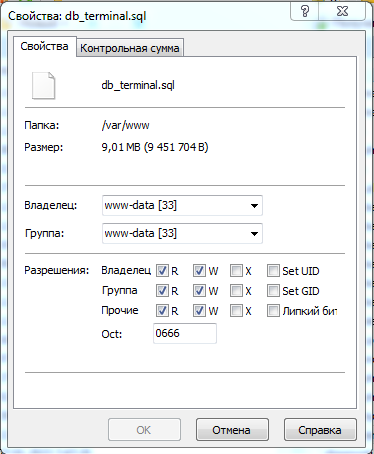Viewport: 374px width, 454px height.
Task: Click the question mark help button in title bar
Action: pyautogui.click(x=305, y=11)
